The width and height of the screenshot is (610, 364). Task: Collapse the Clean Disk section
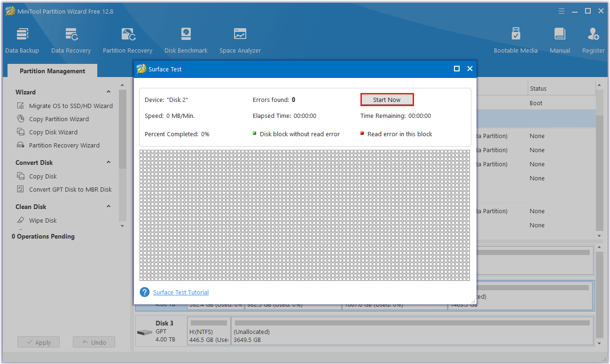109,207
